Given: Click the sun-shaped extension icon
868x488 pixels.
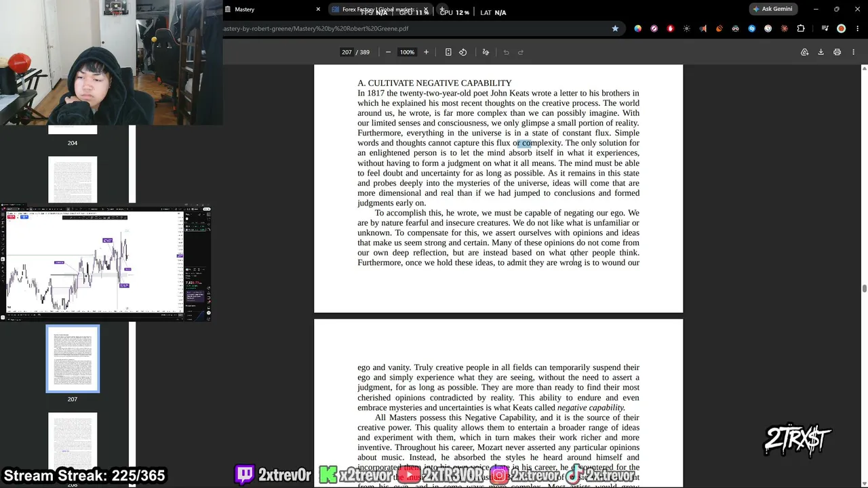Looking at the screenshot, I should [x=687, y=28].
